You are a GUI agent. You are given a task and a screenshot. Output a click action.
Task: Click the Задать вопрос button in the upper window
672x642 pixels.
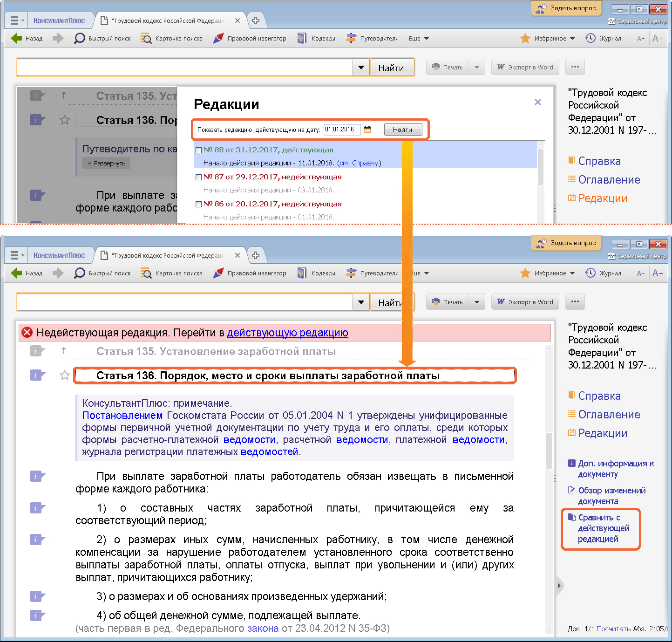pos(566,8)
